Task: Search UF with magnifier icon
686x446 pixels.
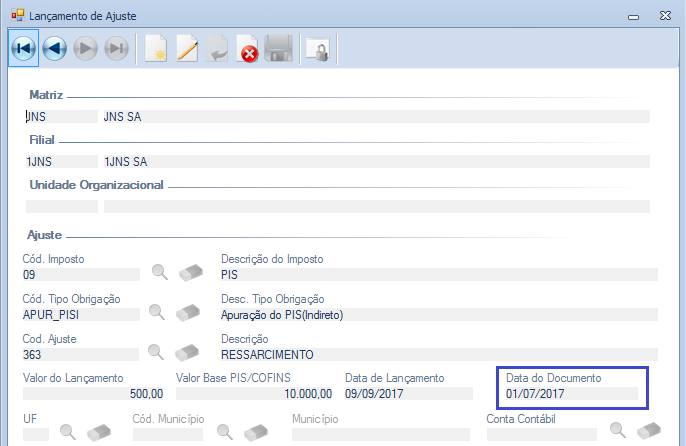Action: pos(68,432)
